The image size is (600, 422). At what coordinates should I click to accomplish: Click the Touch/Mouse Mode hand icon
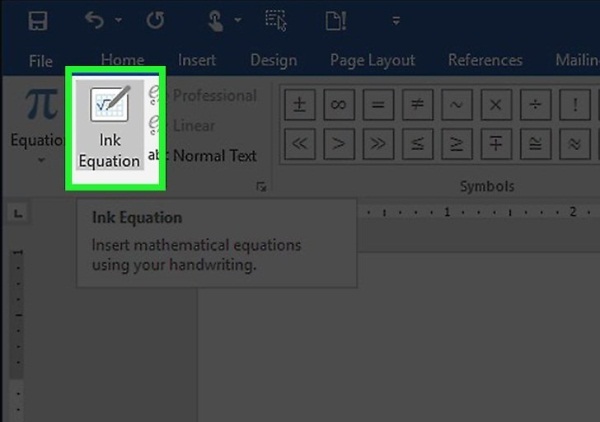coord(215,20)
